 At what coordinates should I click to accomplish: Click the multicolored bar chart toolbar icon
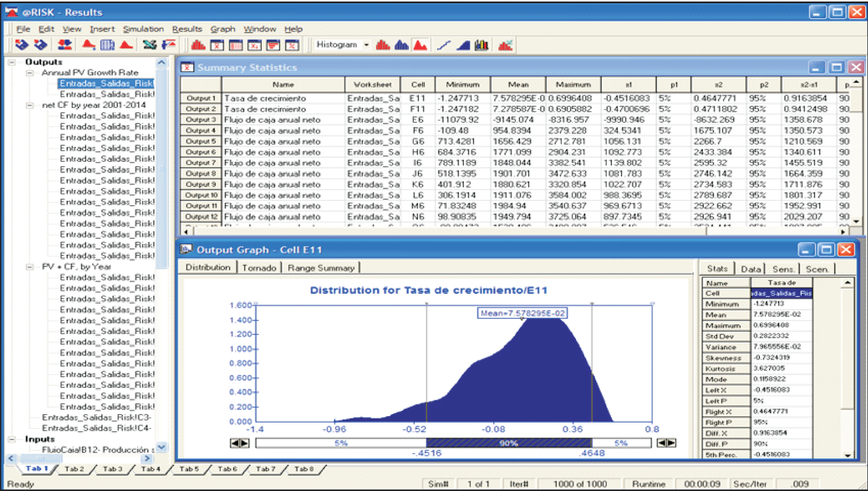482,45
